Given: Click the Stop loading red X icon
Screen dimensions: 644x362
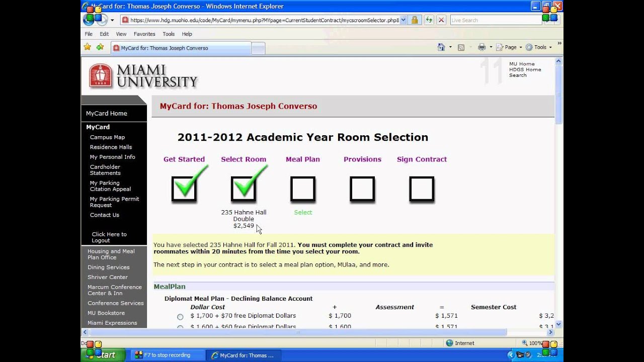Looking at the screenshot, I should click(441, 20).
